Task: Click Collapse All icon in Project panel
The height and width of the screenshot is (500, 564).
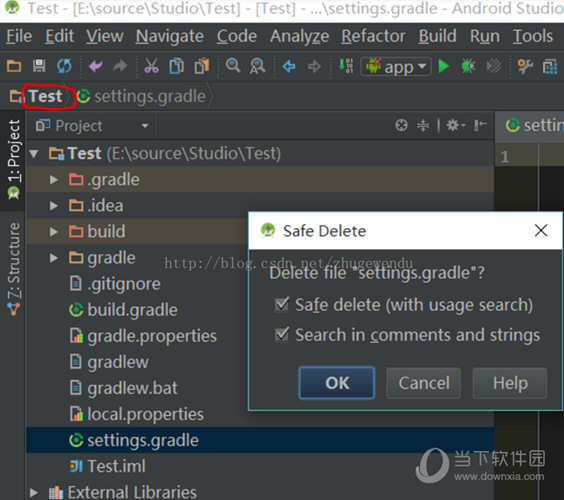Action: click(x=423, y=125)
